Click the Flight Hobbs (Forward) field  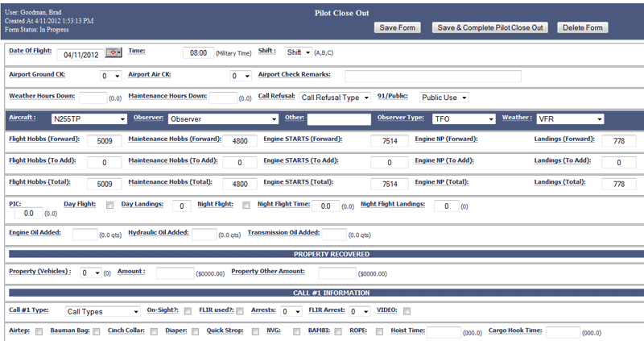pyautogui.click(x=105, y=141)
